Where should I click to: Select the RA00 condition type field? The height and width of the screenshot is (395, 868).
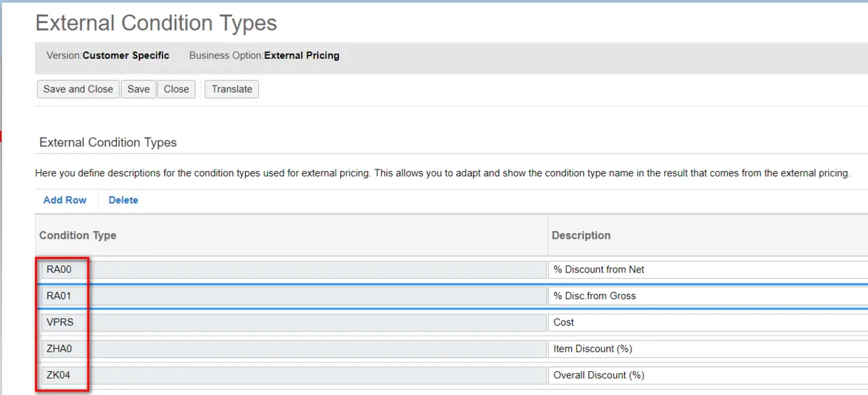click(x=293, y=270)
